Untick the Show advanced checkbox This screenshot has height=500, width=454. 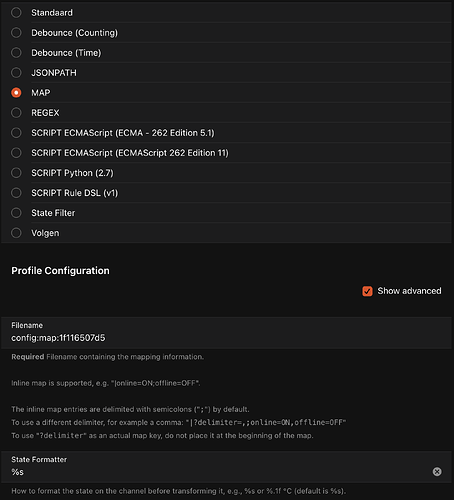(x=367, y=291)
